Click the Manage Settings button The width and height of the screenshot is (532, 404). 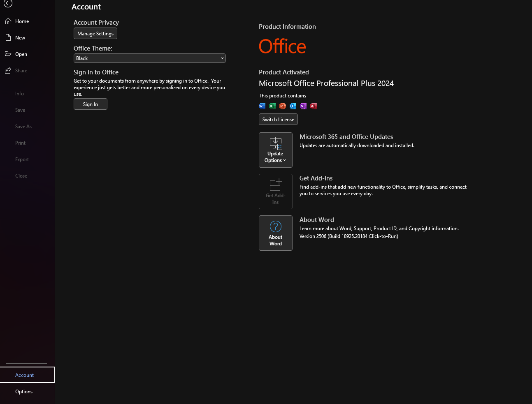95,33
